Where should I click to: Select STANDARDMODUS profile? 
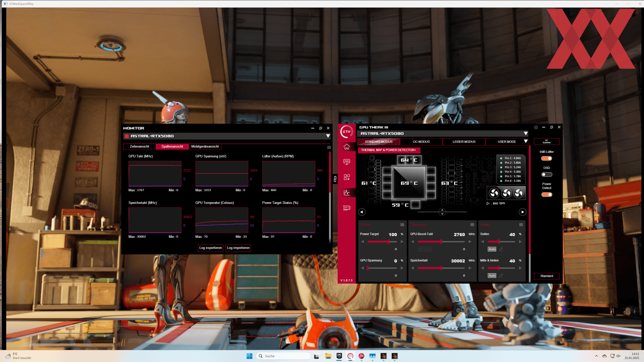(x=379, y=142)
